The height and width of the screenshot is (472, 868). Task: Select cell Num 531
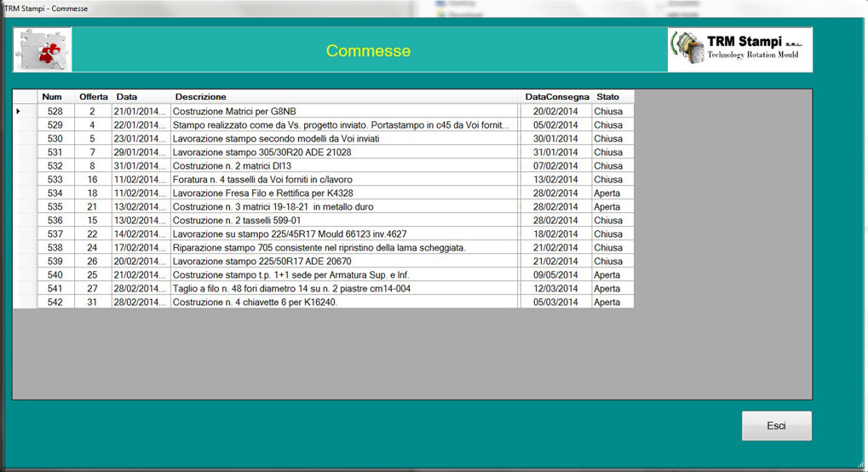55,152
